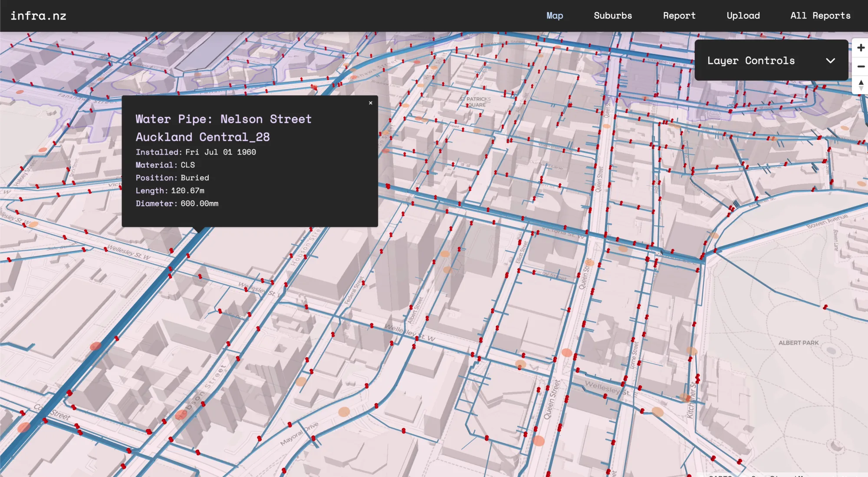Screen dimensions: 868x477
Task: Click the Bowen Avenue street label
Action: coord(827,221)
